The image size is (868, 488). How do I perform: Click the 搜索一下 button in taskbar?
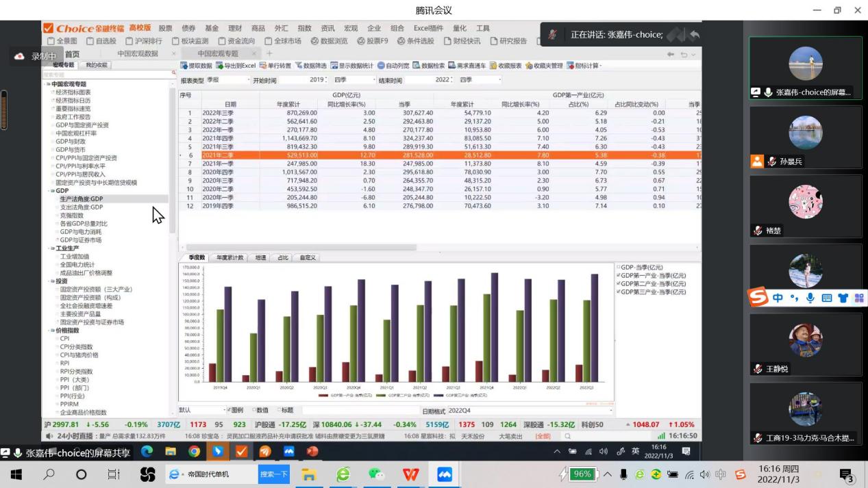click(x=273, y=474)
